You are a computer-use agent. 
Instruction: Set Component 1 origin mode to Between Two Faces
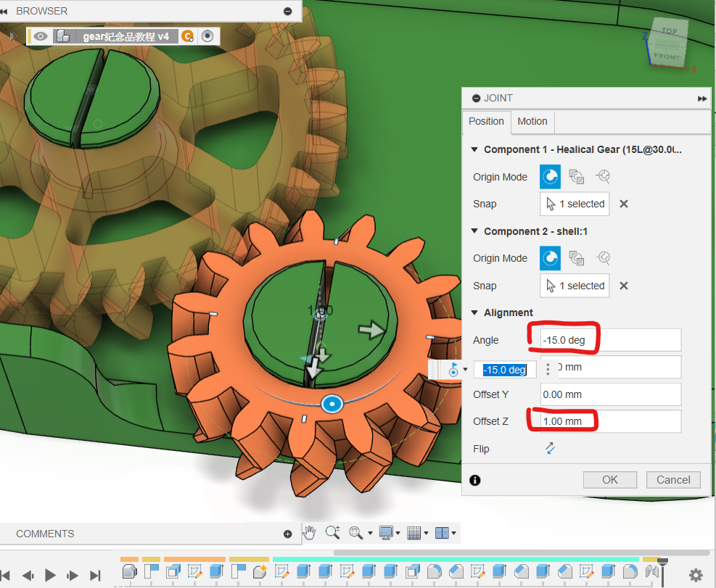[577, 177]
